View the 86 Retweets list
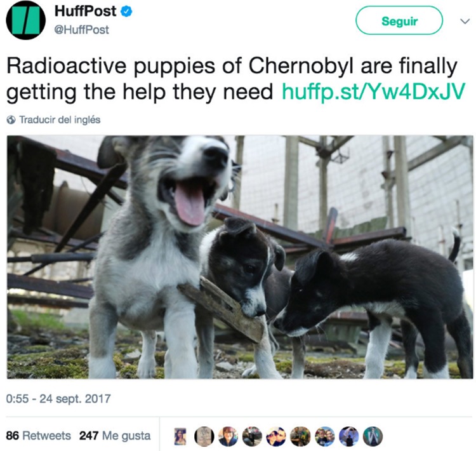476x451 pixels. [38, 436]
